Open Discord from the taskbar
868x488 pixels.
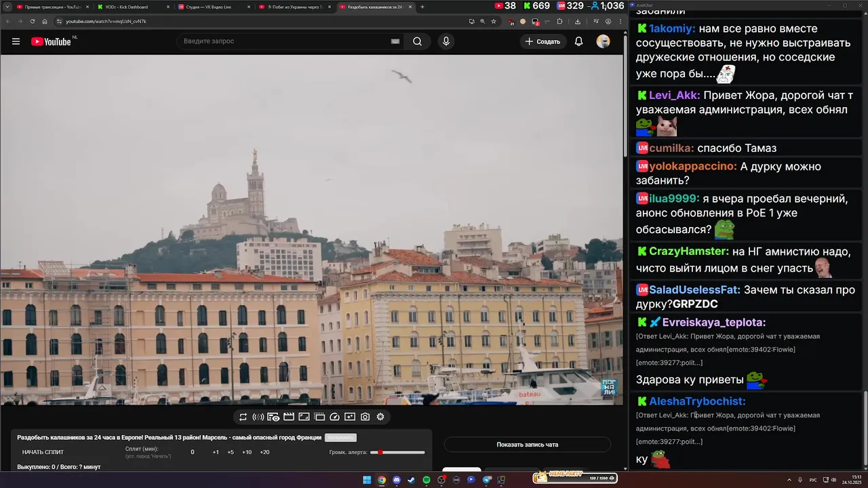click(397, 480)
